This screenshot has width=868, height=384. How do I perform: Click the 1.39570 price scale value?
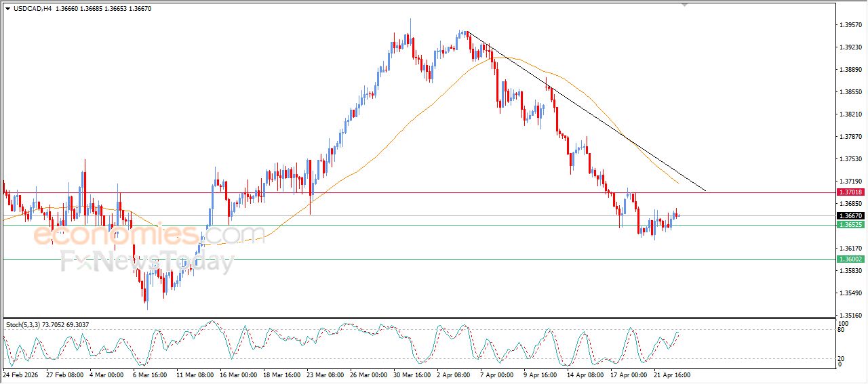tap(850, 25)
